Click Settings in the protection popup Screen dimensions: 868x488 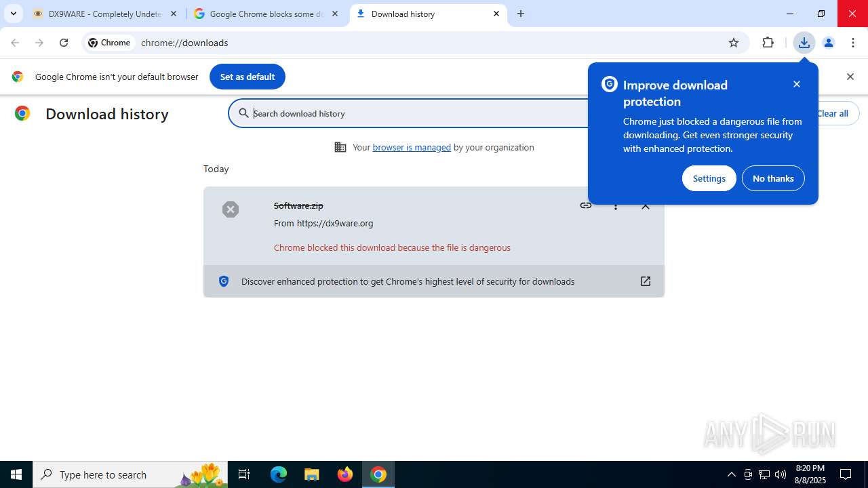[x=709, y=178]
